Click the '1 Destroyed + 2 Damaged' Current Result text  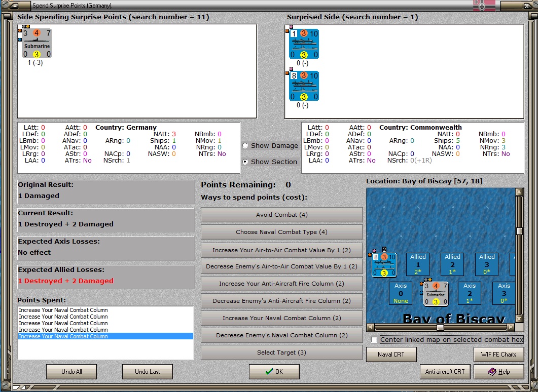(65, 224)
